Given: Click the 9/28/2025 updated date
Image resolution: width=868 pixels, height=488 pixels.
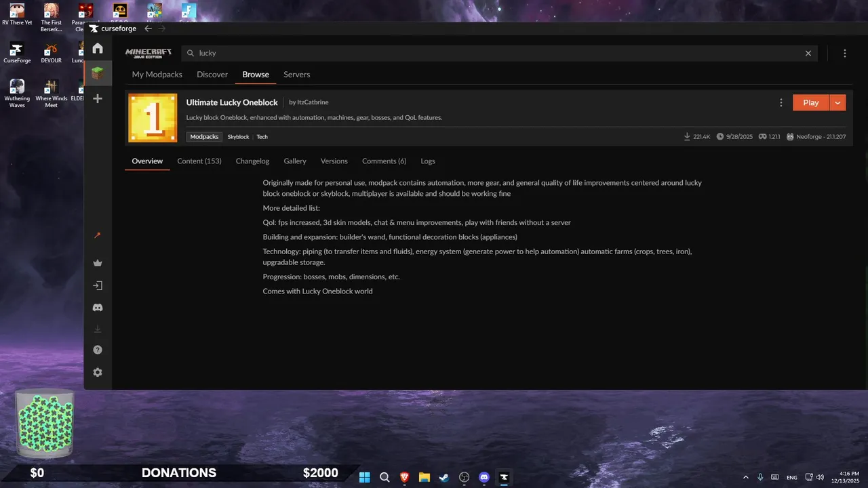Looking at the screenshot, I should (x=734, y=137).
